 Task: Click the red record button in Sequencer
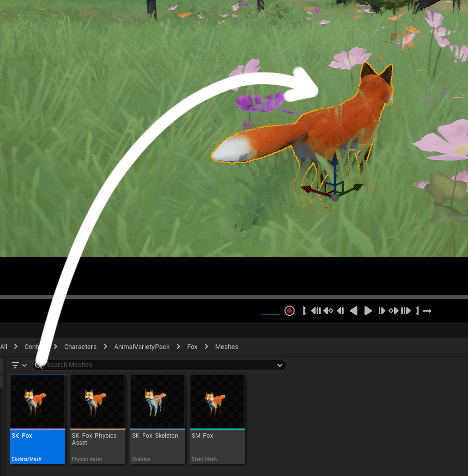(x=289, y=310)
